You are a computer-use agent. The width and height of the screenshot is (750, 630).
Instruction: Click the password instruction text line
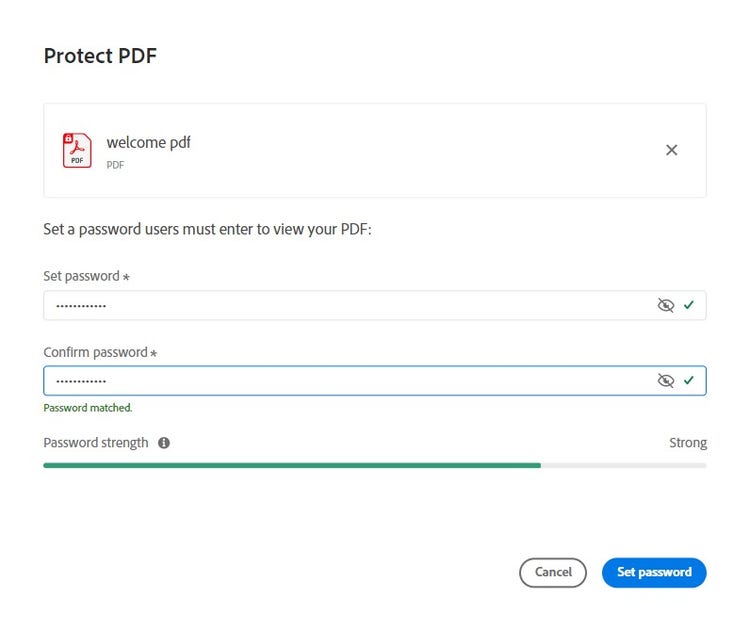[207, 230]
